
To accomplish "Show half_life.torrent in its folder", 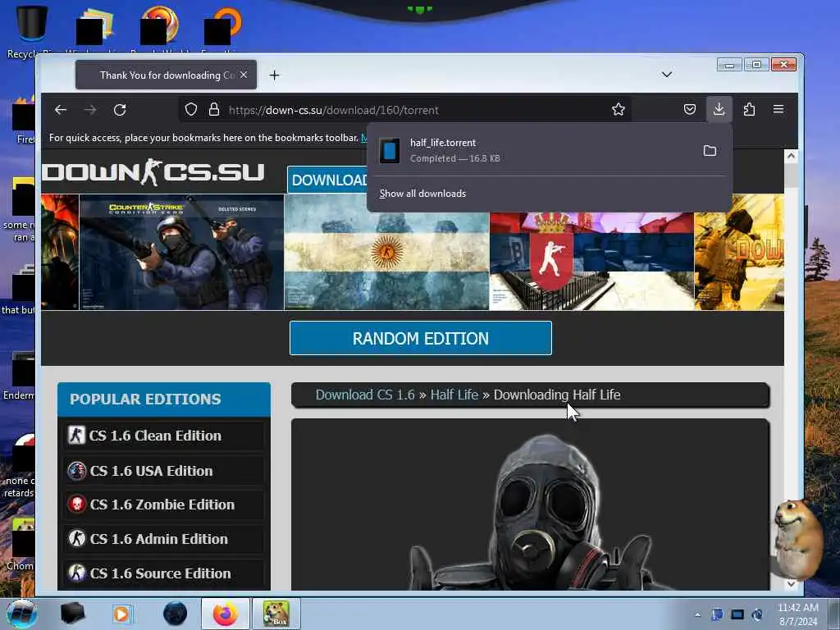I will point(710,151).
